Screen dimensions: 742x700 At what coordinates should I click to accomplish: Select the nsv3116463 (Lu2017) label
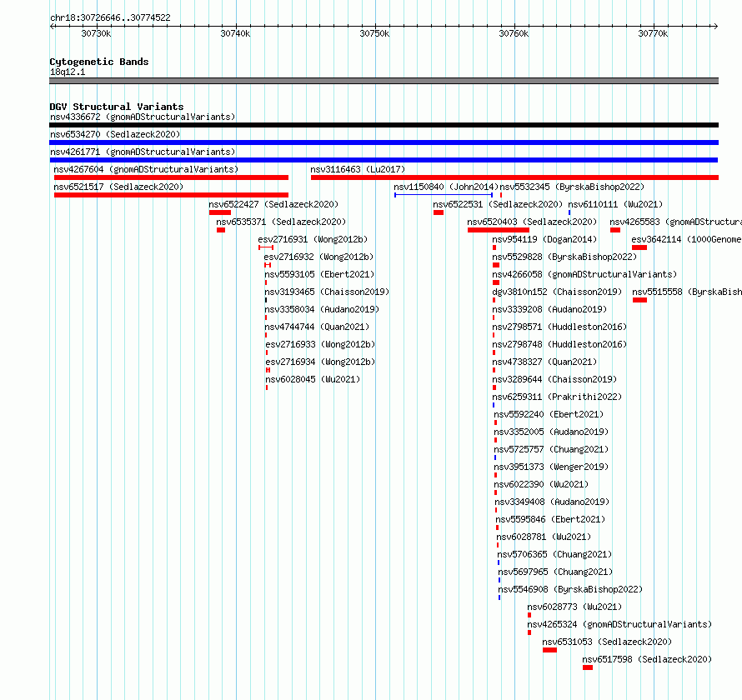pos(358,169)
